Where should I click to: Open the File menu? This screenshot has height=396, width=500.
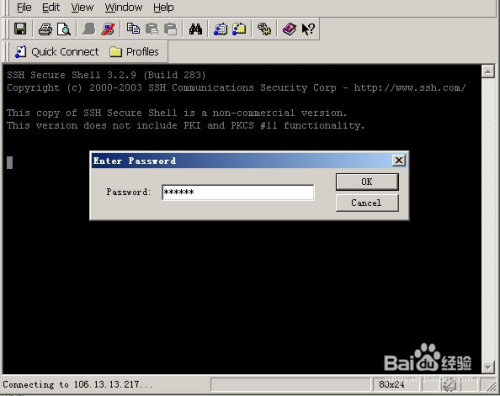(x=24, y=7)
